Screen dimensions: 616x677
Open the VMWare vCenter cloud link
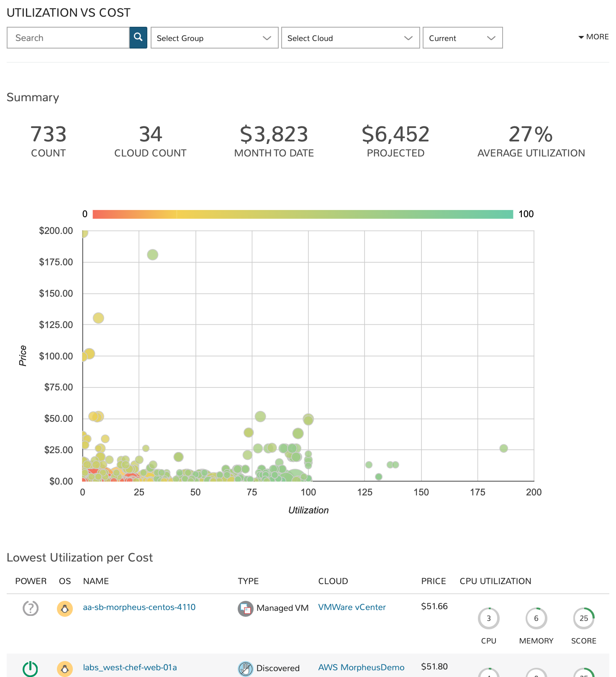tap(352, 607)
